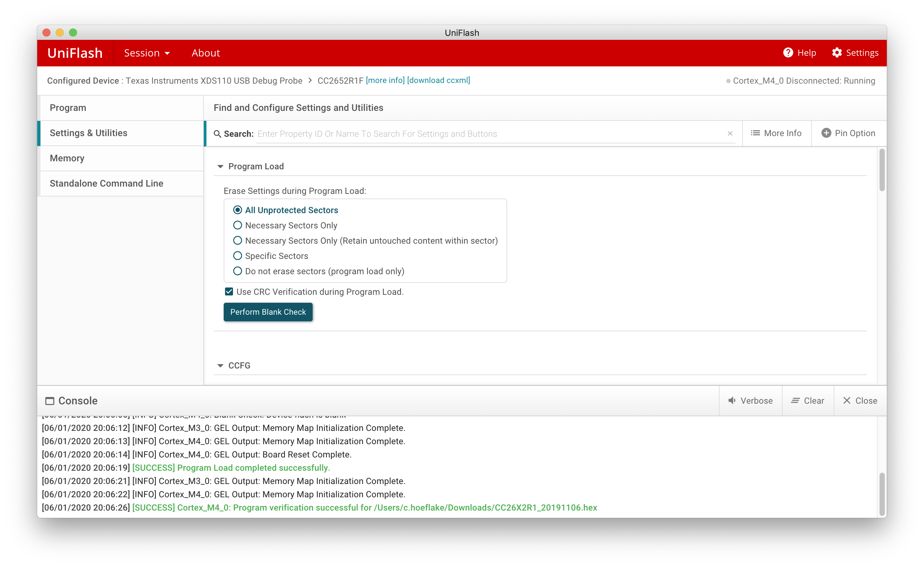Select the plain Necessary Sectors Only radio
This screenshot has width=924, height=567.
[x=237, y=225]
